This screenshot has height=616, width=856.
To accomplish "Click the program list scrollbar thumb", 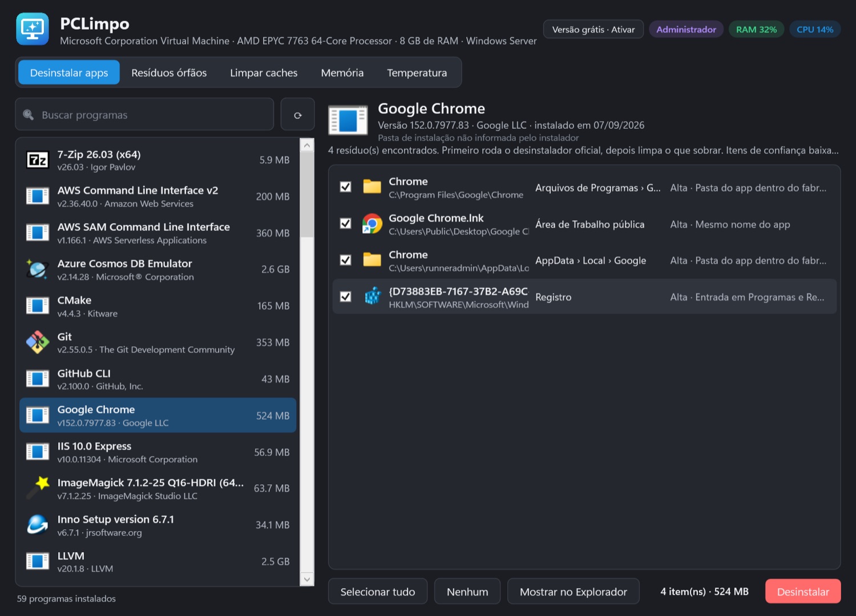I will [307, 194].
